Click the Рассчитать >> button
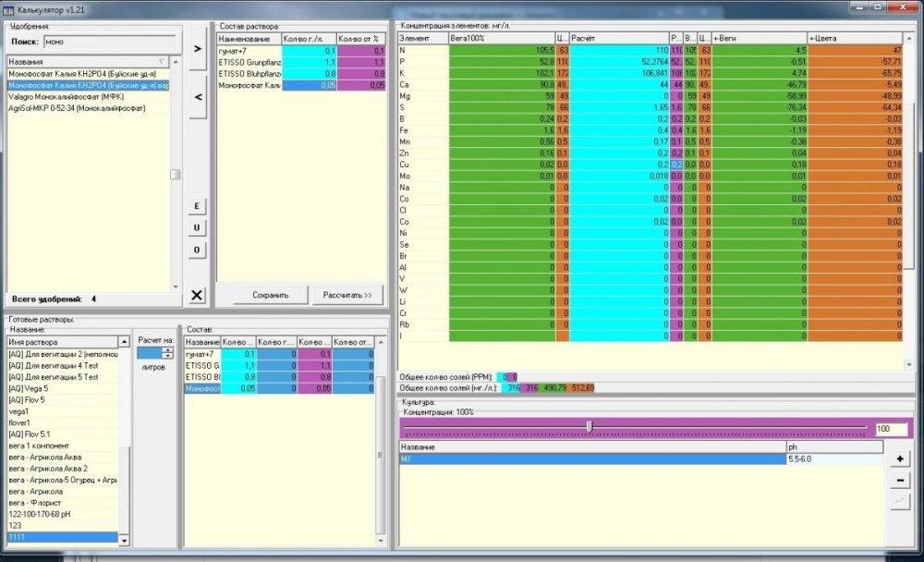 point(347,295)
